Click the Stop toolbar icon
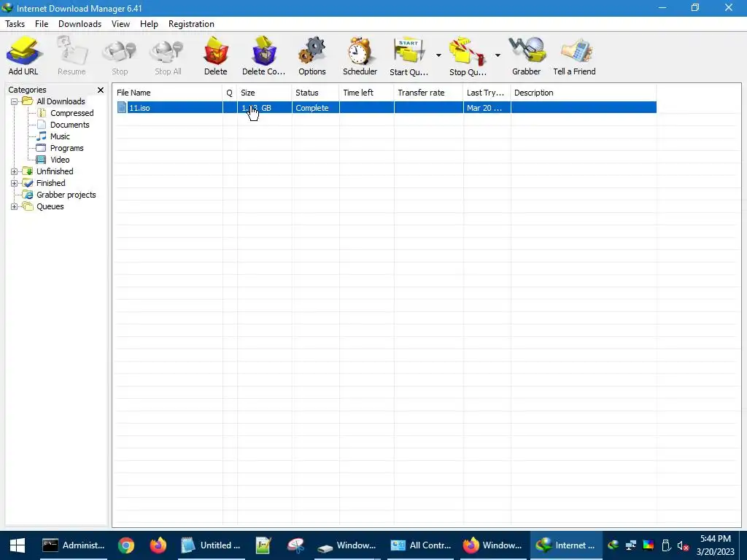 tap(120, 55)
